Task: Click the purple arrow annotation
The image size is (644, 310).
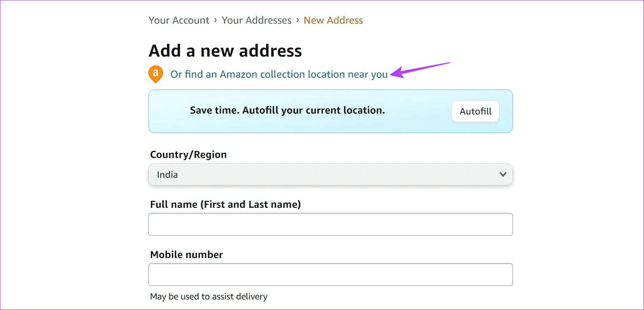Action: coord(420,70)
